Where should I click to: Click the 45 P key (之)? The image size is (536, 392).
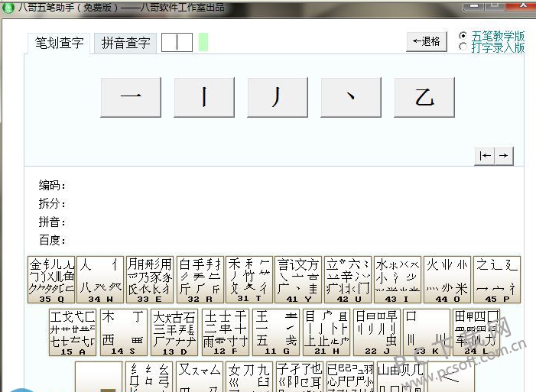[497, 280]
